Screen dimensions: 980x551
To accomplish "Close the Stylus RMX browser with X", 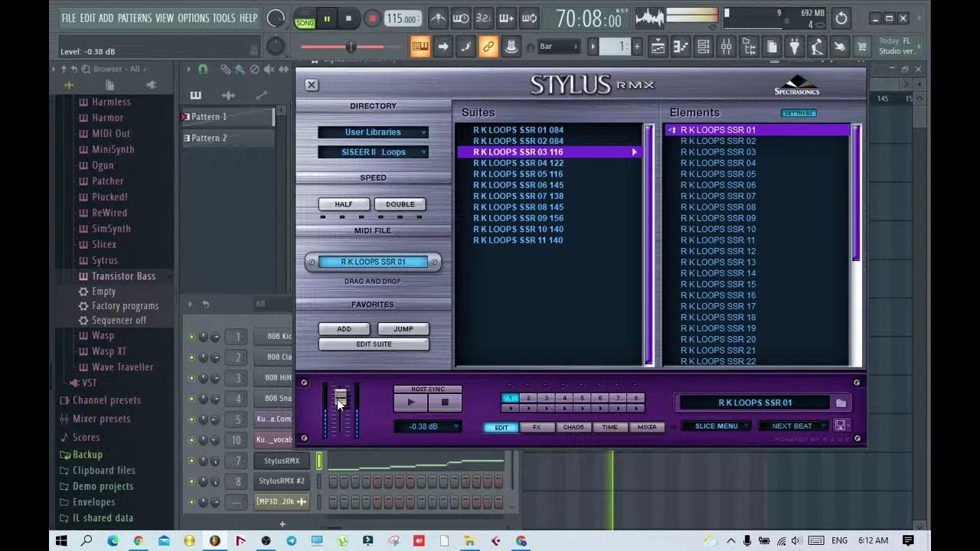I will 311,85.
